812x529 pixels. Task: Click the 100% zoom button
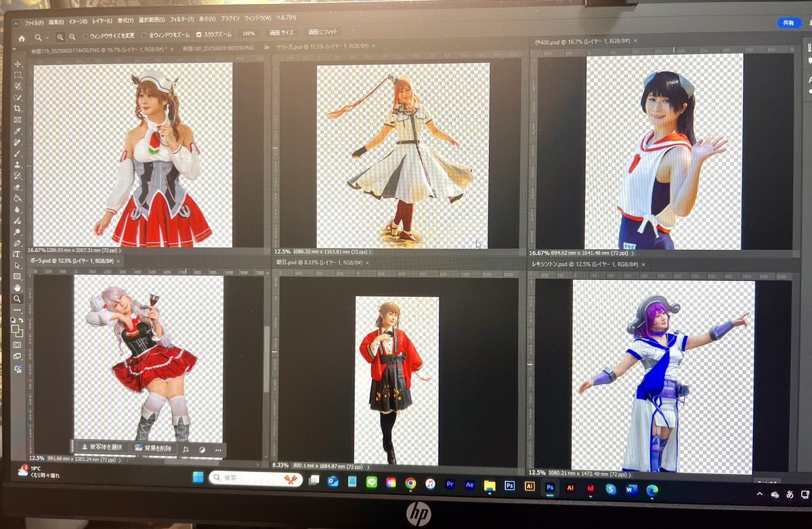tap(249, 34)
